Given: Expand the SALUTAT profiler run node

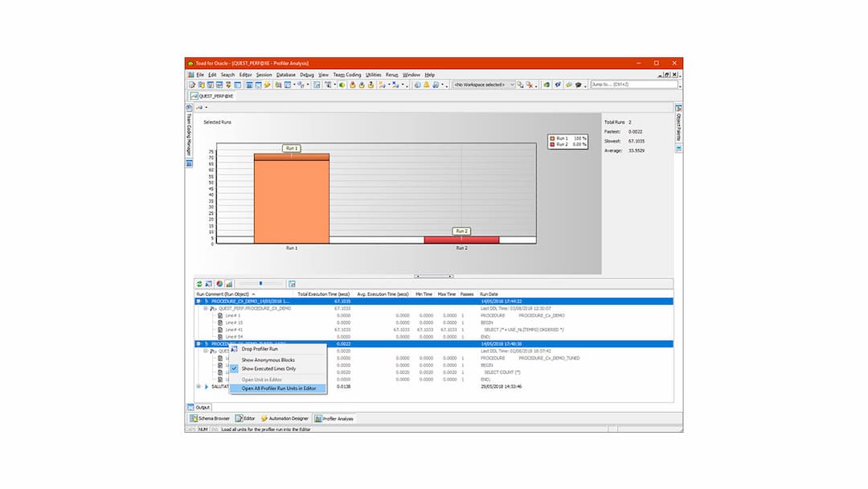Looking at the screenshot, I should 198,387.
